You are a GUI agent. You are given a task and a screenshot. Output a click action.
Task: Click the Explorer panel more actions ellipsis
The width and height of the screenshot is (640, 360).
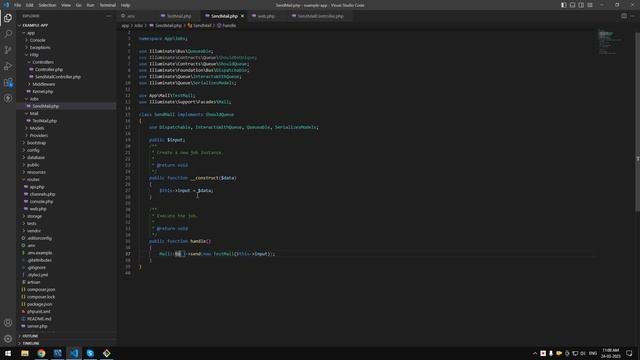tap(109, 16)
